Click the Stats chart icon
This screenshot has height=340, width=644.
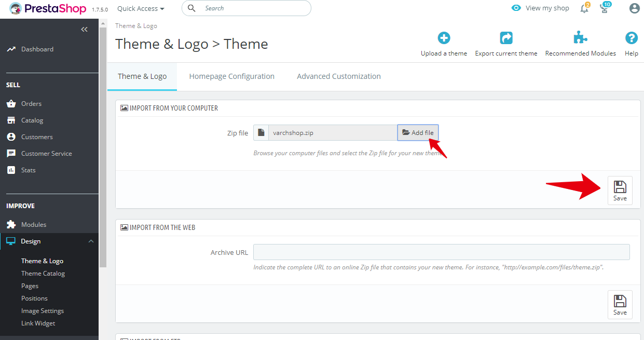pyautogui.click(x=11, y=170)
